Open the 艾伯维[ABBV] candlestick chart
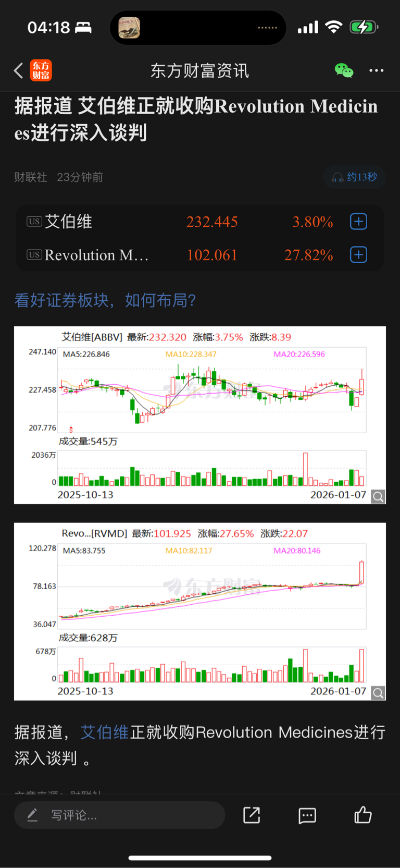 (x=200, y=415)
